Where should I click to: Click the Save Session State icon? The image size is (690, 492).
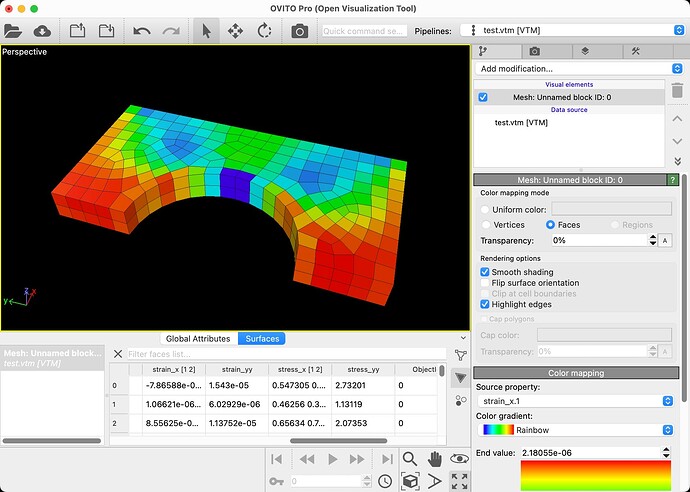click(x=106, y=31)
